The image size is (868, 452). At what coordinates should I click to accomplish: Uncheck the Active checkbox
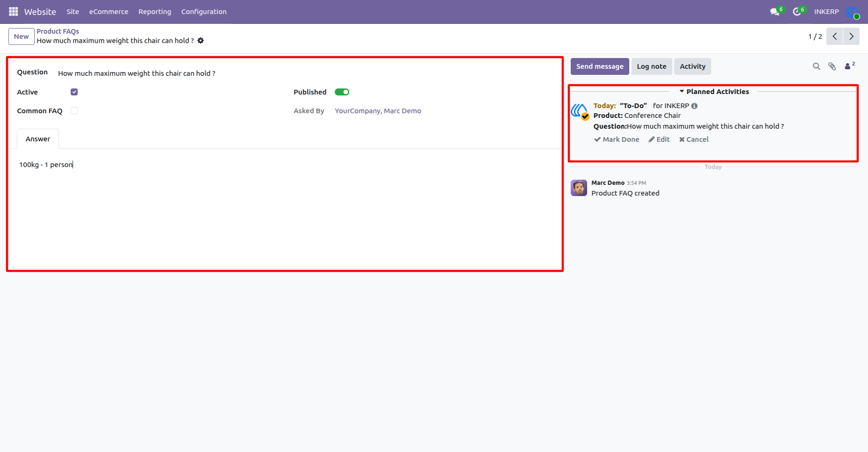click(x=74, y=92)
